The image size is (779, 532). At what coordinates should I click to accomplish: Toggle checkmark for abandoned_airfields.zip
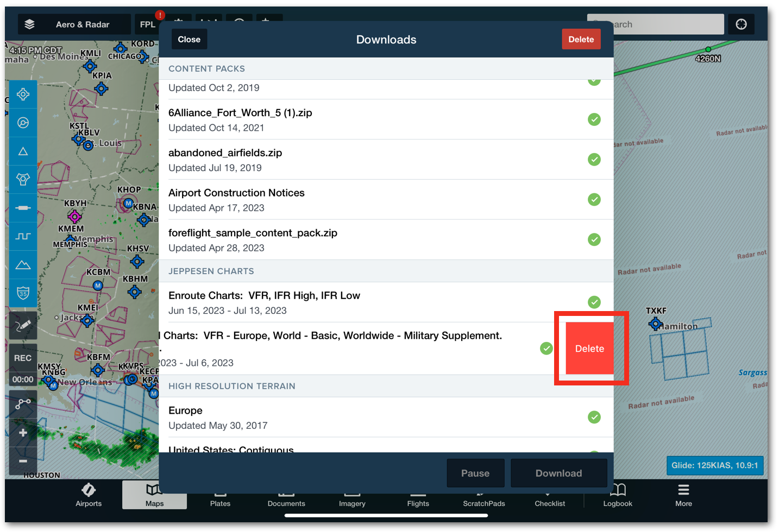tap(594, 160)
